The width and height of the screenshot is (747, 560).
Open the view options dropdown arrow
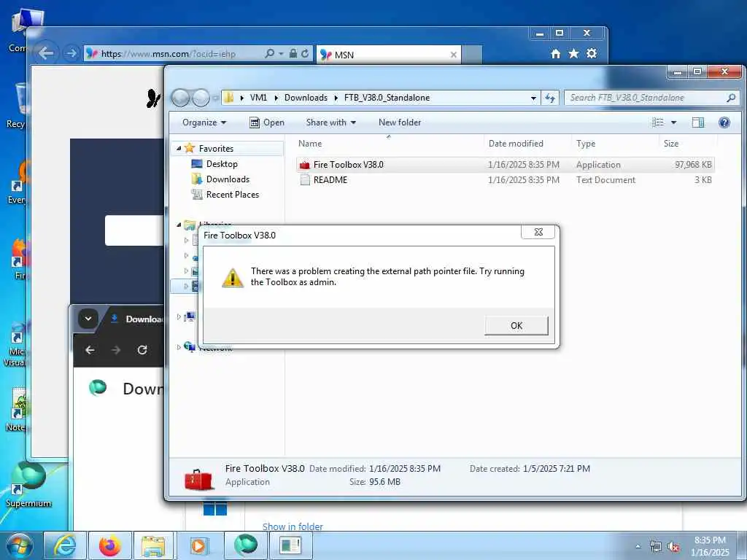pos(673,122)
